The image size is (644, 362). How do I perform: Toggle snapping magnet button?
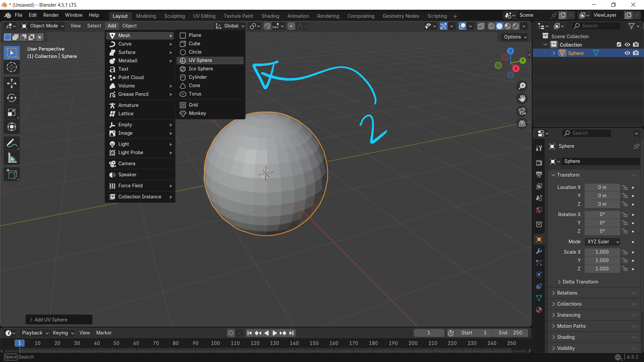[x=267, y=26]
